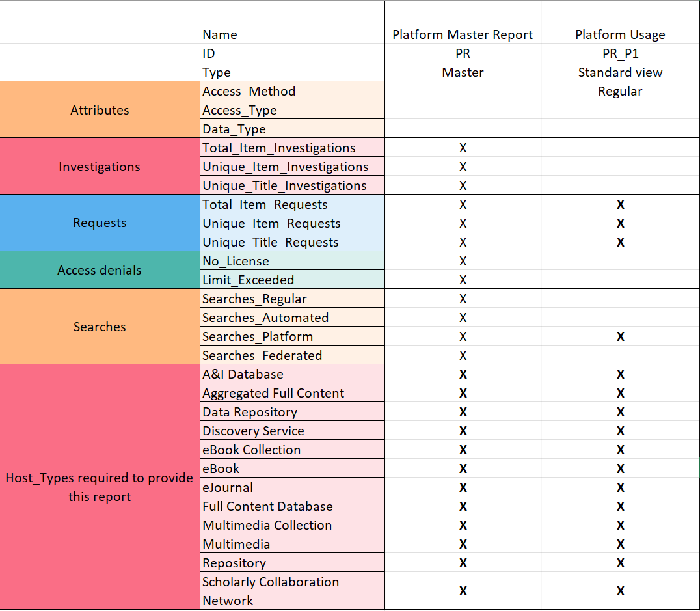Click 'Unique_Title_Requests' cell
Image resolution: width=700 pixels, height=611 pixels.
coord(292,241)
